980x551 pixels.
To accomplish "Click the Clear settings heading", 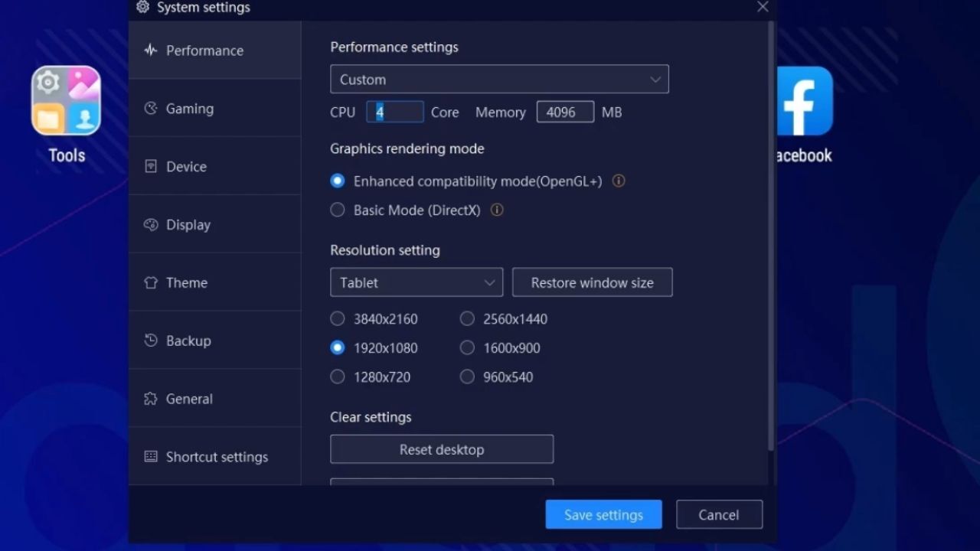I will pyautogui.click(x=371, y=417).
